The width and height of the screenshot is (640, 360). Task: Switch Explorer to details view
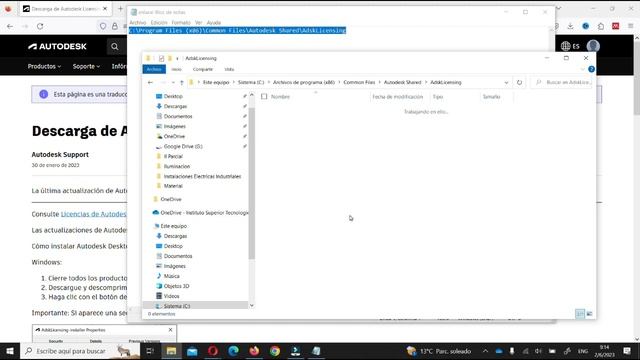point(580,313)
